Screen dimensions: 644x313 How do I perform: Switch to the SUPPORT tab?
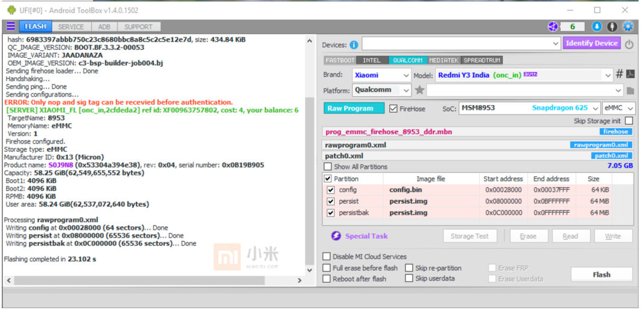[x=139, y=27]
